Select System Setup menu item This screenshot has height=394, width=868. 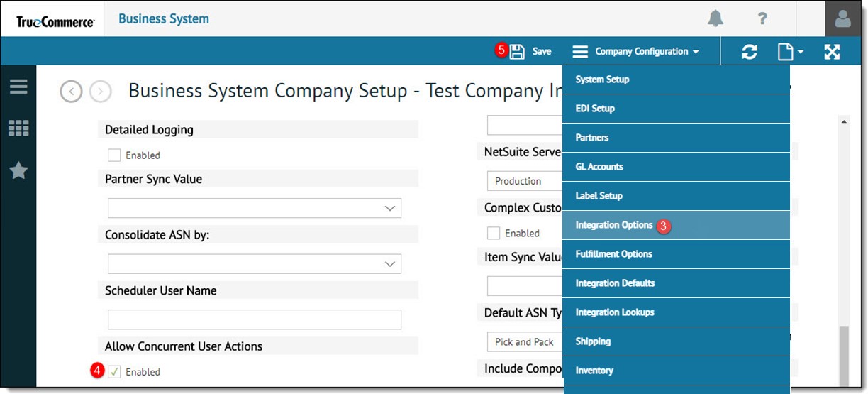(677, 80)
